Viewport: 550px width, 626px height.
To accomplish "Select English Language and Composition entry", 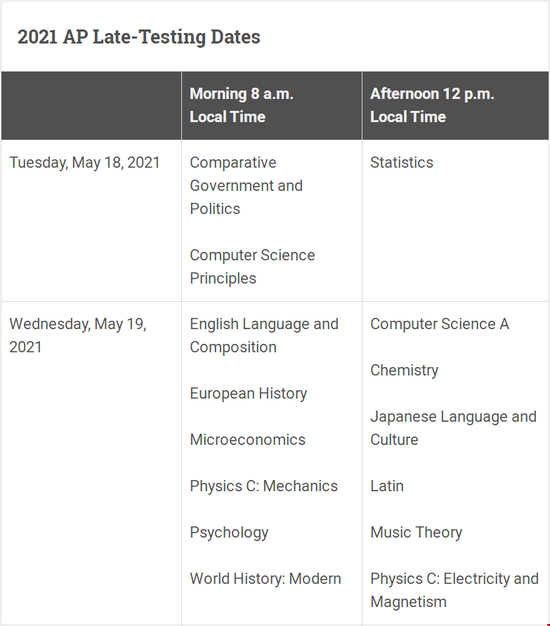I will click(x=264, y=336).
